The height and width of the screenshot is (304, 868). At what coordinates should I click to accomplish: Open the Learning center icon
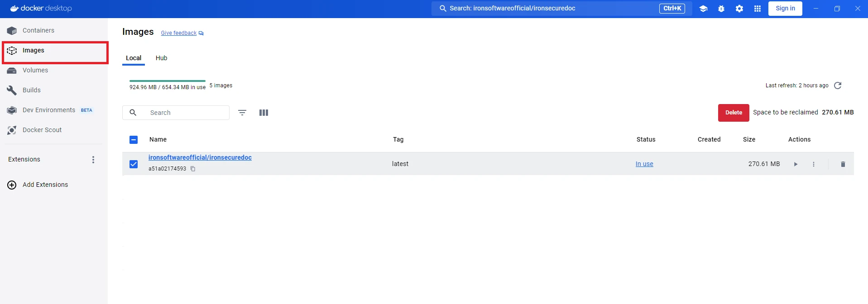(703, 9)
